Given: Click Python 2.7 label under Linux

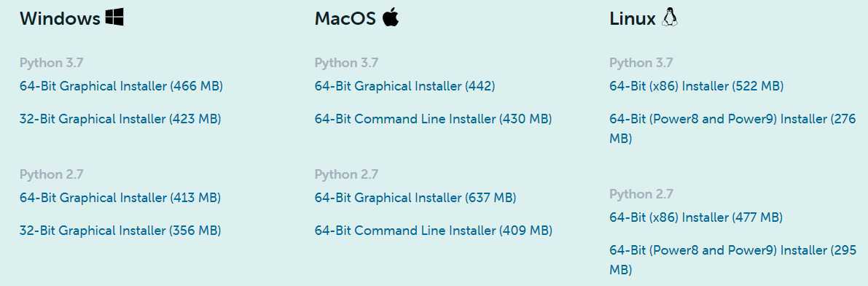Looking at the screenshot, I should (641, 194).
